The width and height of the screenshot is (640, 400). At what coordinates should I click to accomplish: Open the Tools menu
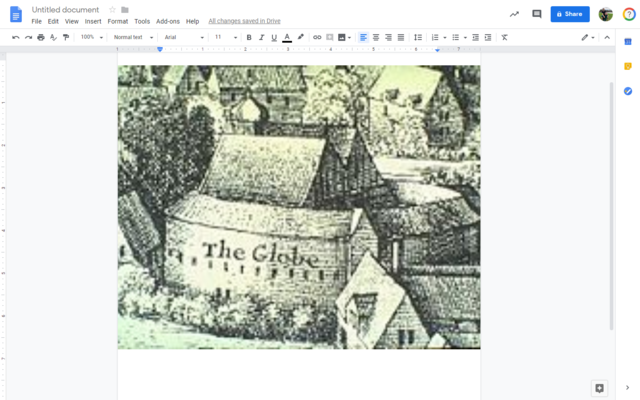pyautogui.click(x=142, y=21)
